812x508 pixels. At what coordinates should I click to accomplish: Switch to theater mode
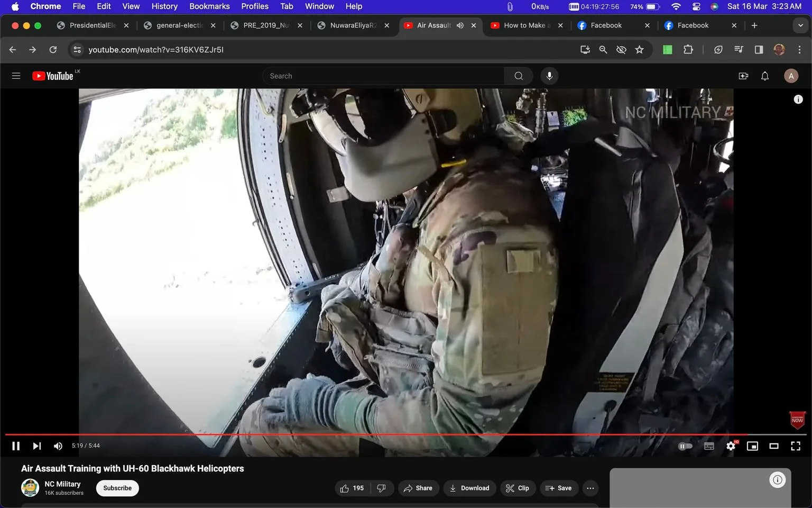coord(774,446)
